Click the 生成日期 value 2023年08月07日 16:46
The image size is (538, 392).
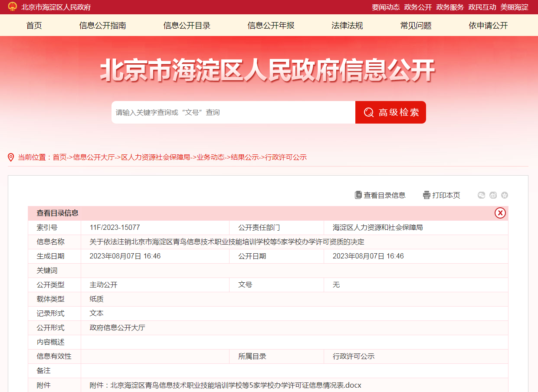tap(125, 256)
